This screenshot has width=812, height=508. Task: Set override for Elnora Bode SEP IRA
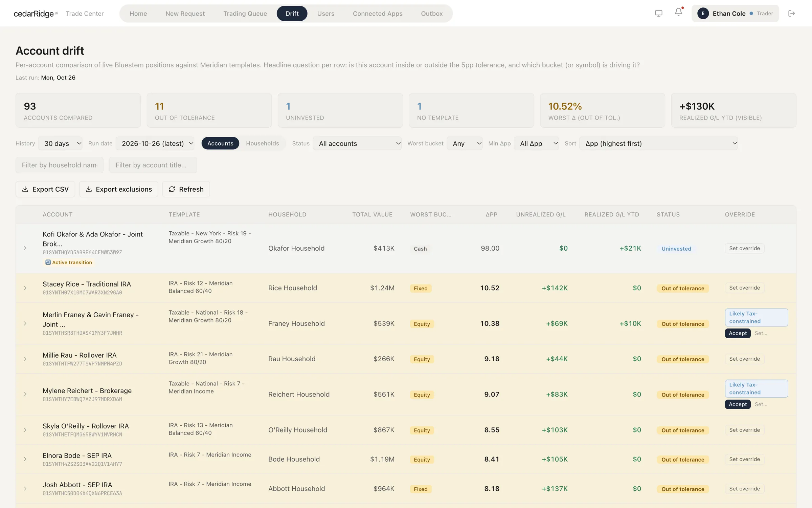pos(744,459)
